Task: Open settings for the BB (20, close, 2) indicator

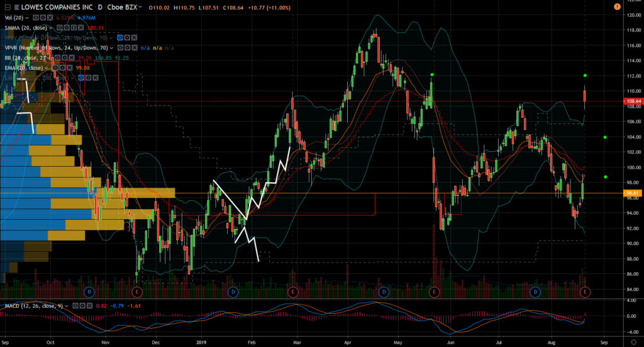Action: pos(65,57)
